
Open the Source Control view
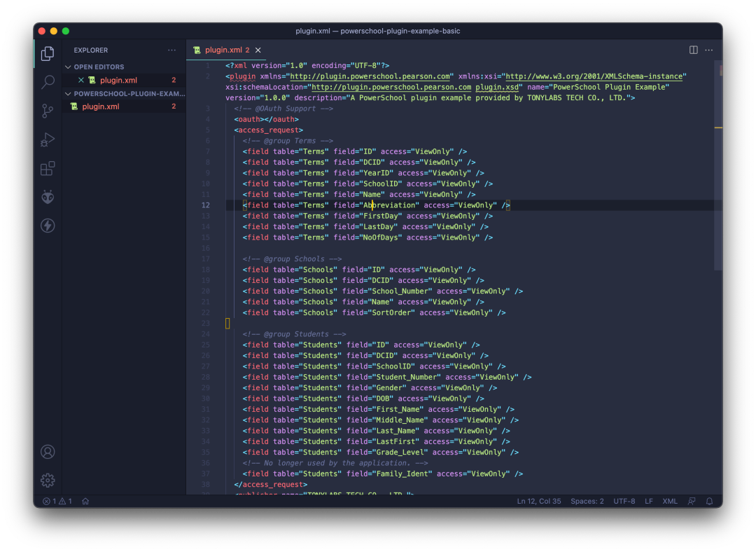click(48, 111)
